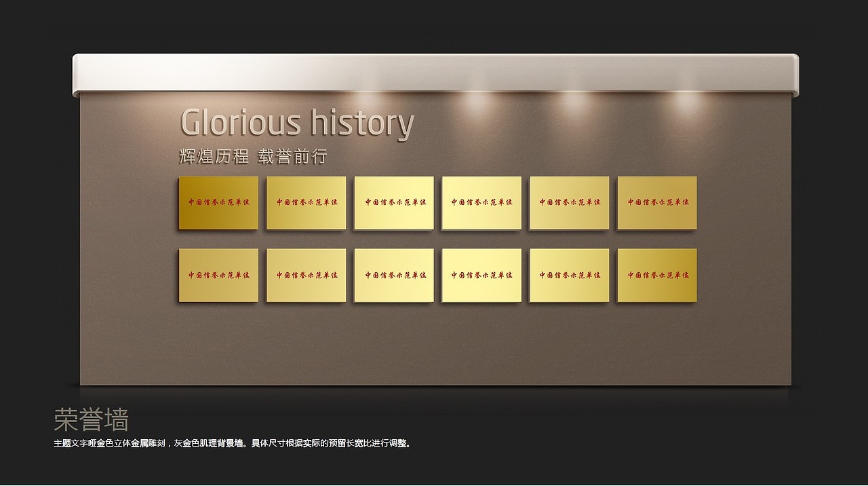Select the fifth plaque on the top row

(x=568, y=202)
